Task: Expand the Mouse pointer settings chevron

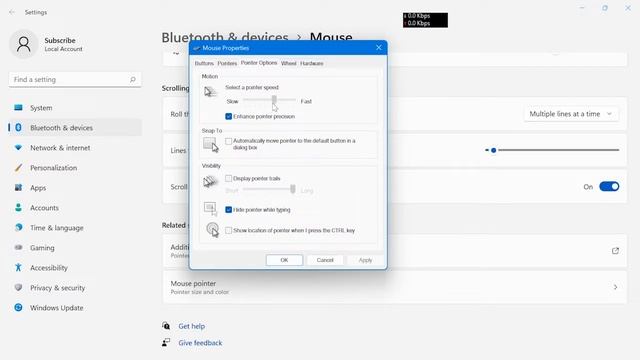Action: (x=615, y=287)
